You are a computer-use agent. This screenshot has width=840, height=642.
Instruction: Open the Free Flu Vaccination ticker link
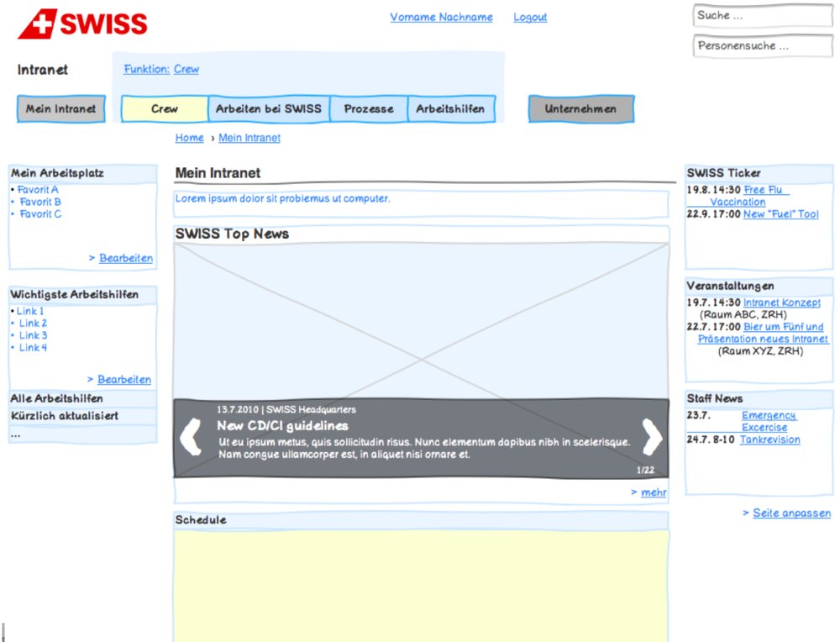pyautogui.click(x=738, y=196)
